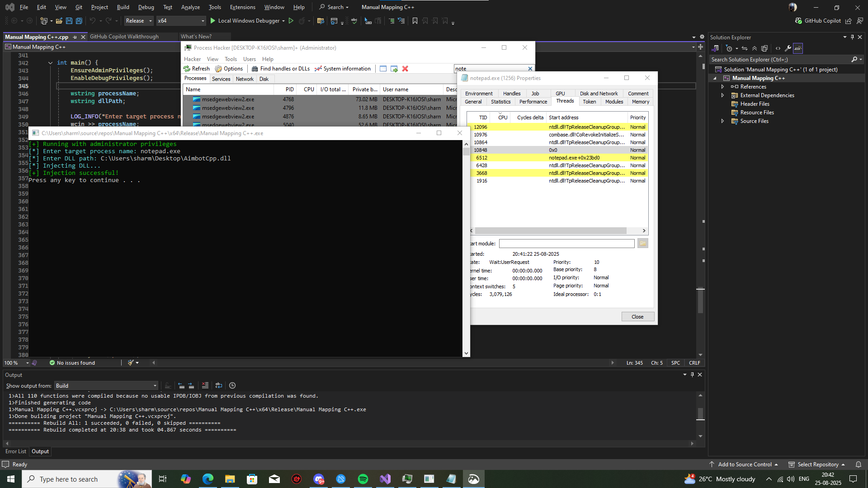This screenshot has height=488, width=868.
Task: Click Collapse All icon in Solution Explorer
Action: click(x=755, y=48)
